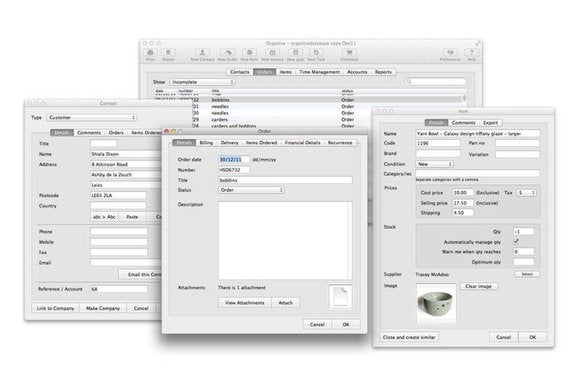The image size is (580, 388).
Task: Click the New Task toolbar icon
Action: (316, 54)
